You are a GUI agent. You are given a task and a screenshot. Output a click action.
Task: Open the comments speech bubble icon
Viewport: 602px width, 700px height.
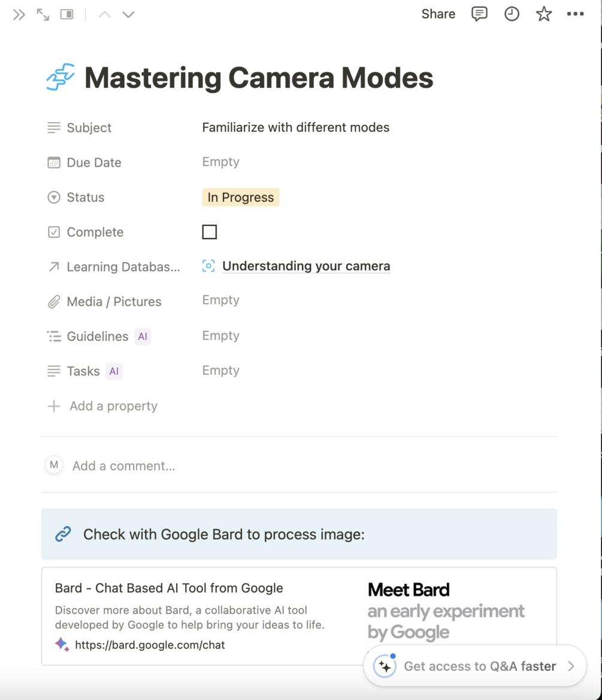click(479, 14)
